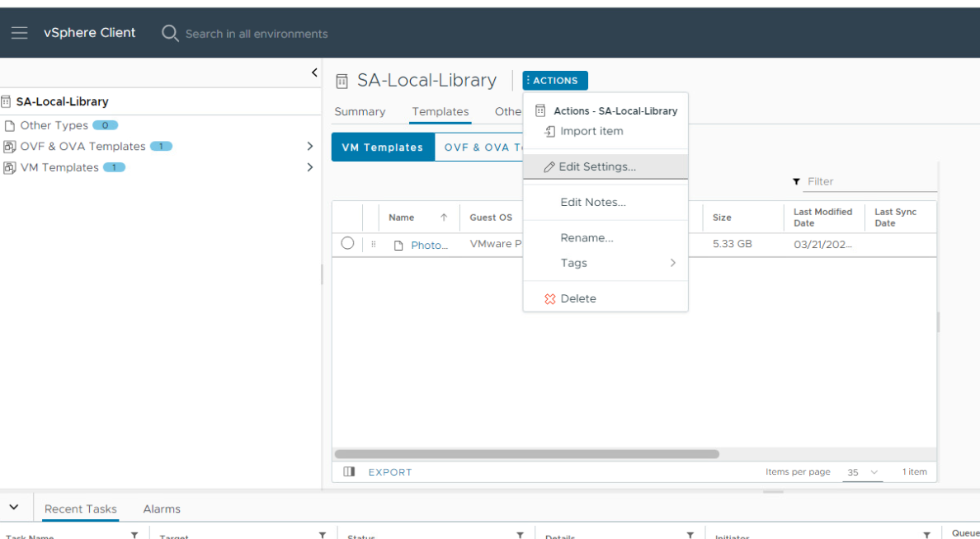Open the hamburger navigation menu

pos(19,33)
